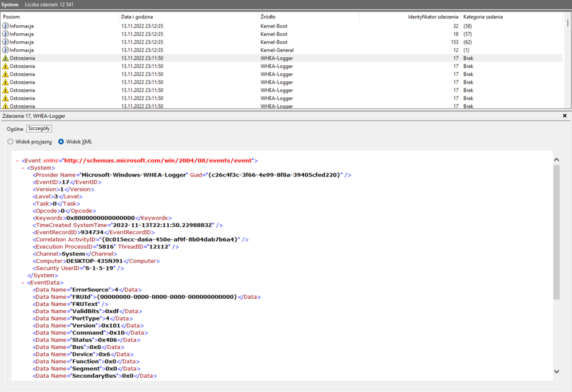Click the Computer DESKTOP-435NJ91 line
Screen dimensions: 572x392
coord(96,261)
